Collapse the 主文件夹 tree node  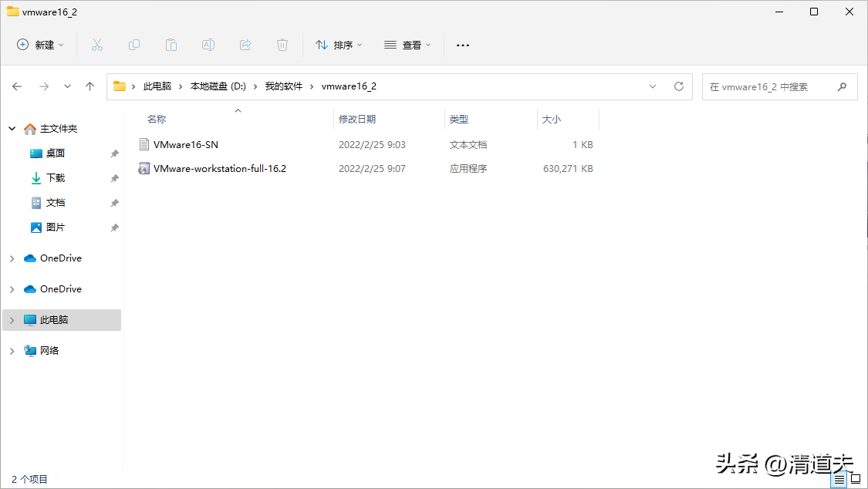(12, 129)
